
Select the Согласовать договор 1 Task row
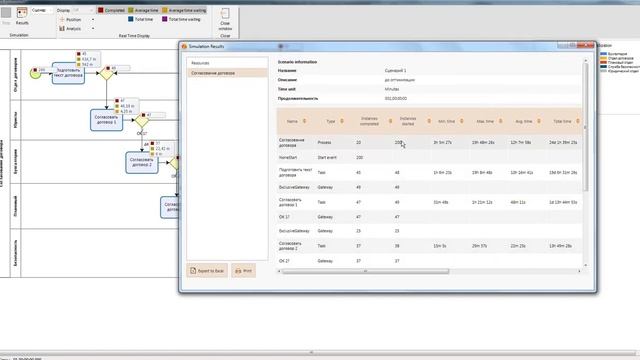pyautogui.click(x=429, y=202)
